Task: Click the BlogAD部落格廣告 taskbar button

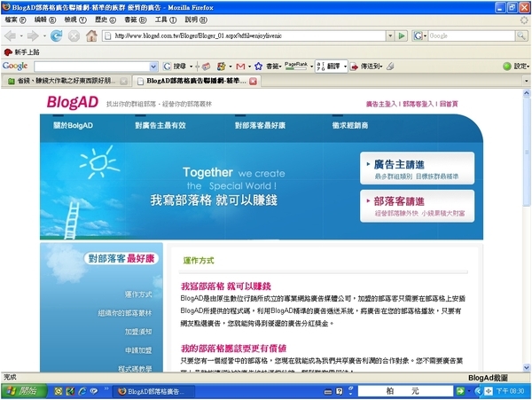Action: point(153,391)
